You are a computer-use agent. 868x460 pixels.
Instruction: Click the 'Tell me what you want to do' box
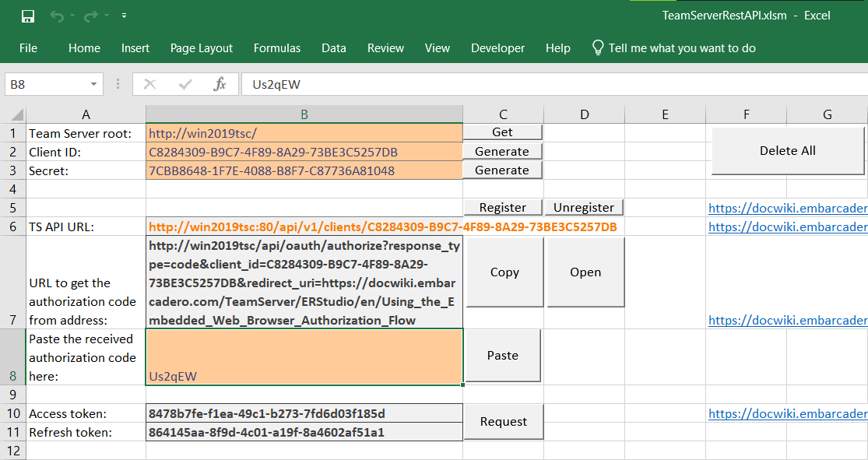(x=673, y=48)
